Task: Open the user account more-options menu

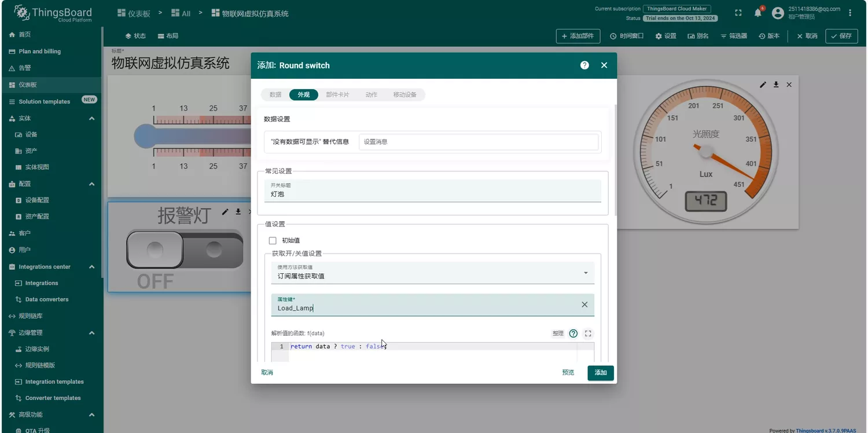Action: point(849,13)
